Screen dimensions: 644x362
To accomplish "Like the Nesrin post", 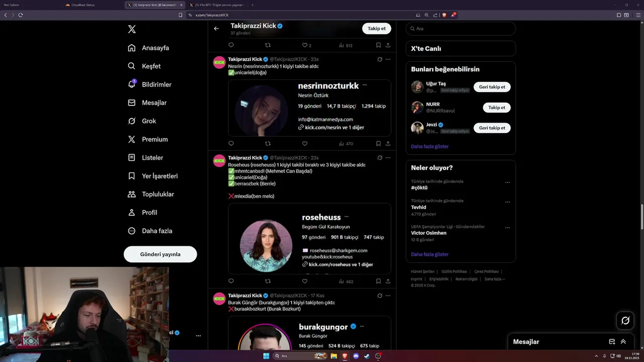I will coord(304,144).
